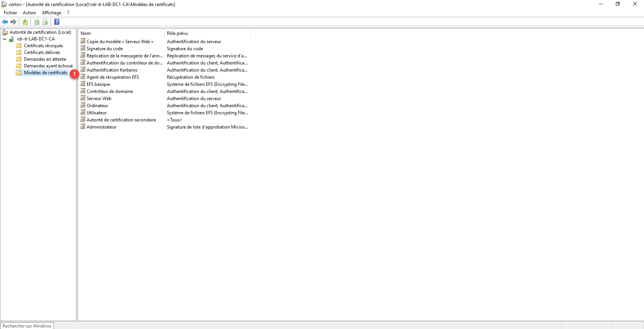Open the Action menu
Viewport: 644px width, 329px height.
pyautogui.click(x=29, y=13)
